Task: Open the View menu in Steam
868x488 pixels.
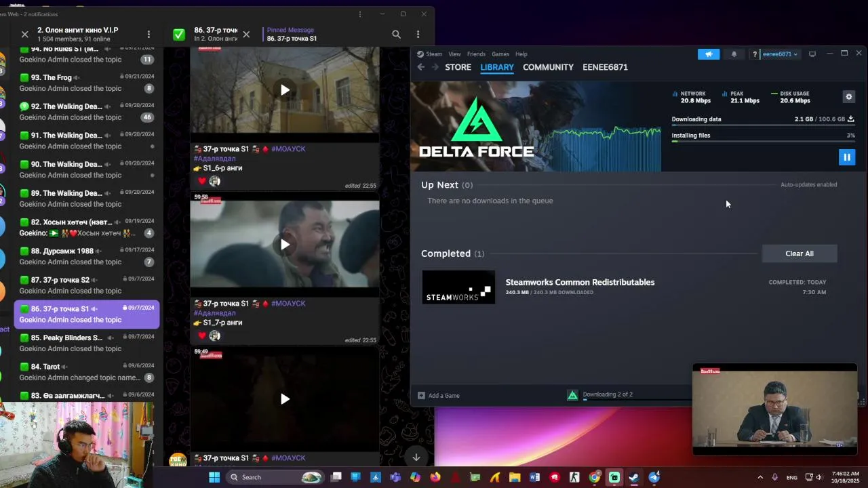Action: point(454,54)
